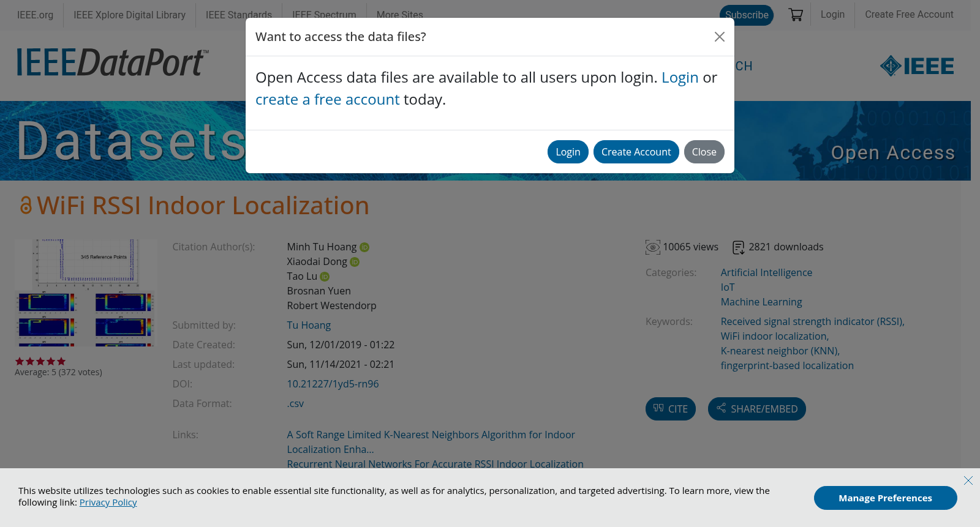Click the dataset preview thumbnail image

coord(86,293)
